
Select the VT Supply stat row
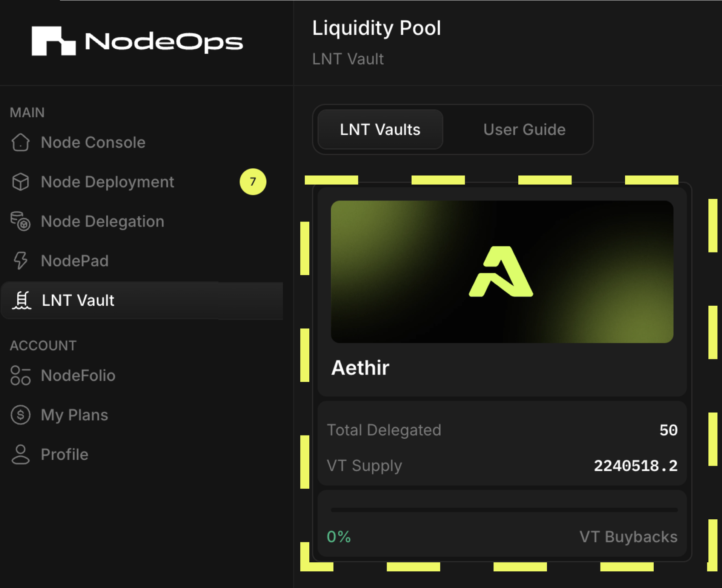click(x=502, y=466)
